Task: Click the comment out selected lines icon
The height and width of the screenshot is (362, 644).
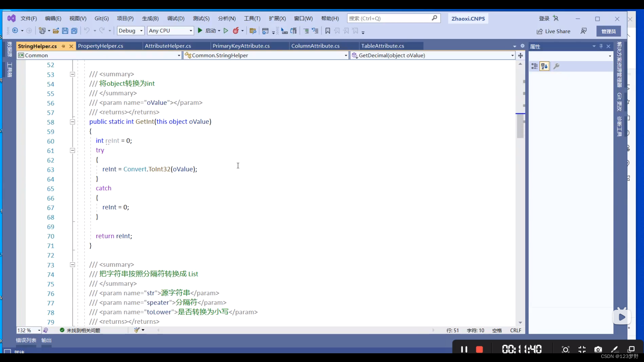Action: [x=306, y=31]
